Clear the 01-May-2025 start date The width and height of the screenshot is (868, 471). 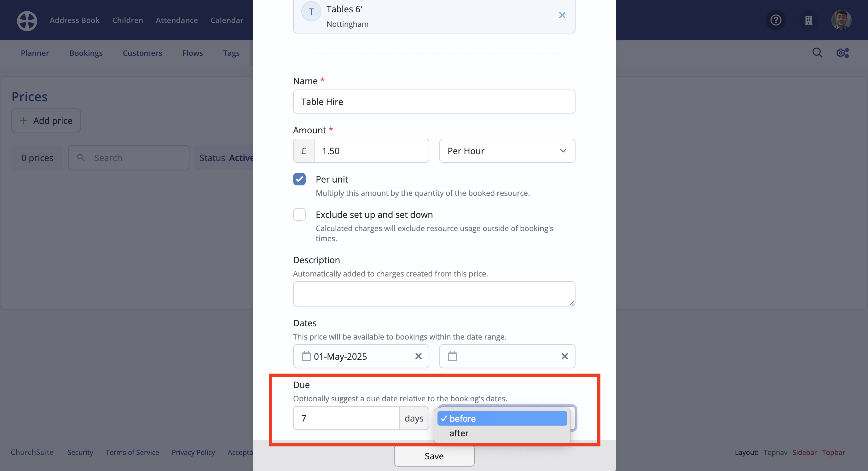(418, 356)
